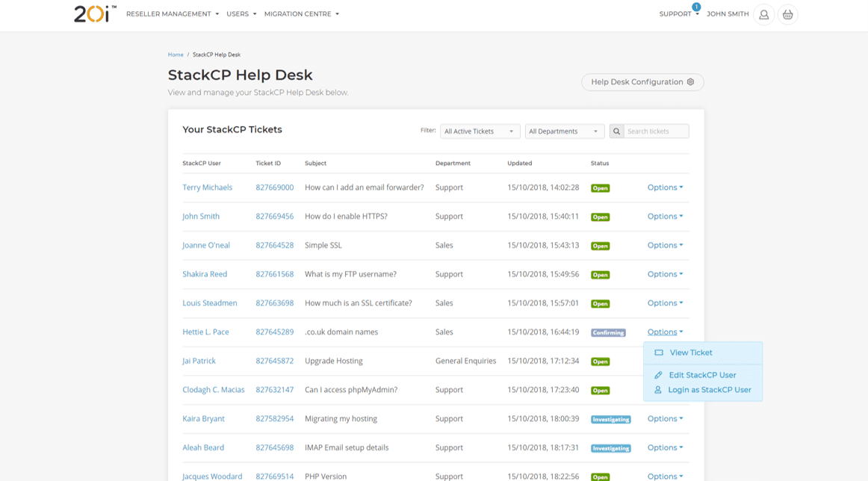Screen dimensions: 868x481
Task: Expand Options for Joanne O'neal ticket
Action: pyautogui.click(x=665, y=245)
